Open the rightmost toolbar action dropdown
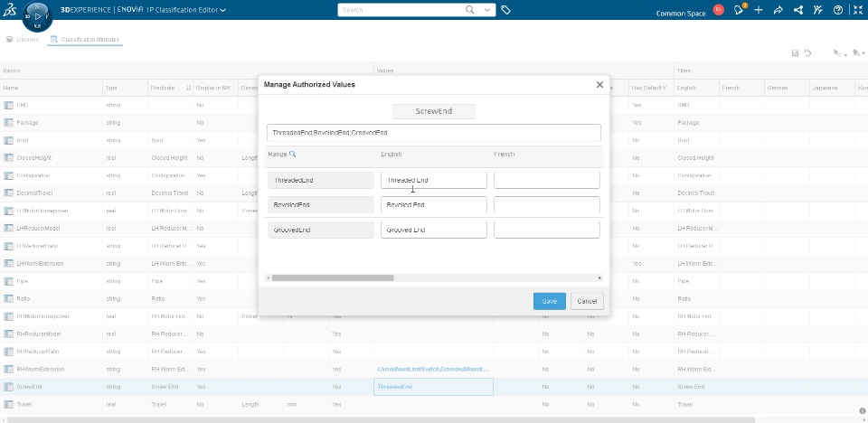The height and width of the screenshot is (423, 868). pos(859,53)
